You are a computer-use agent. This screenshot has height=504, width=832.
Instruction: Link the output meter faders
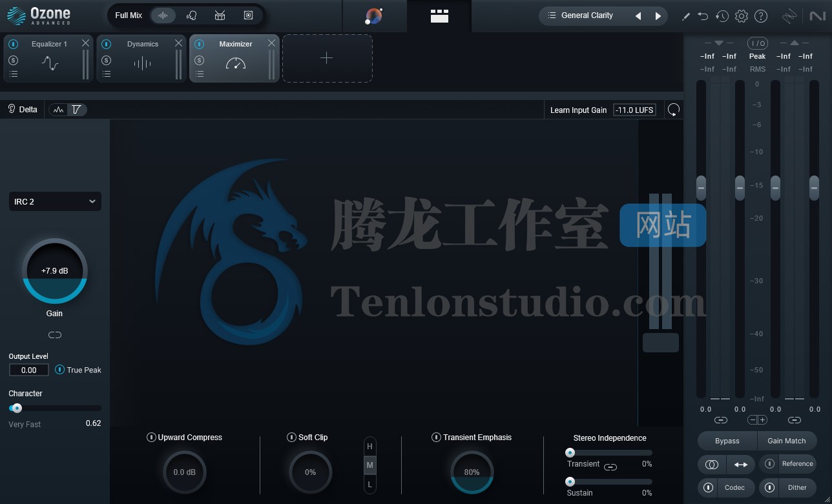795,420
